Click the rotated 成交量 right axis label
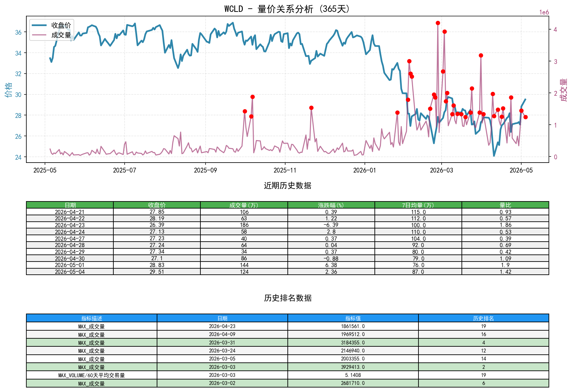Screen dimensions: 572x392 [563, 90]
